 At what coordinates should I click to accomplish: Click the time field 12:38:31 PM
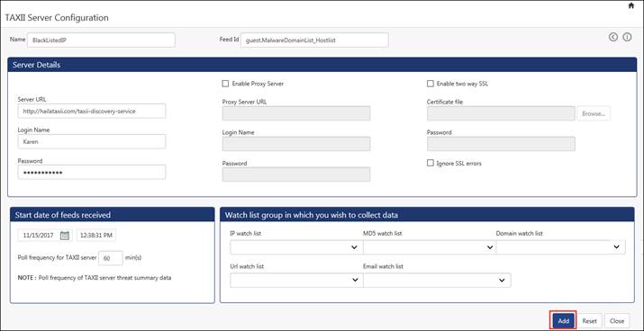pos(96,236)
